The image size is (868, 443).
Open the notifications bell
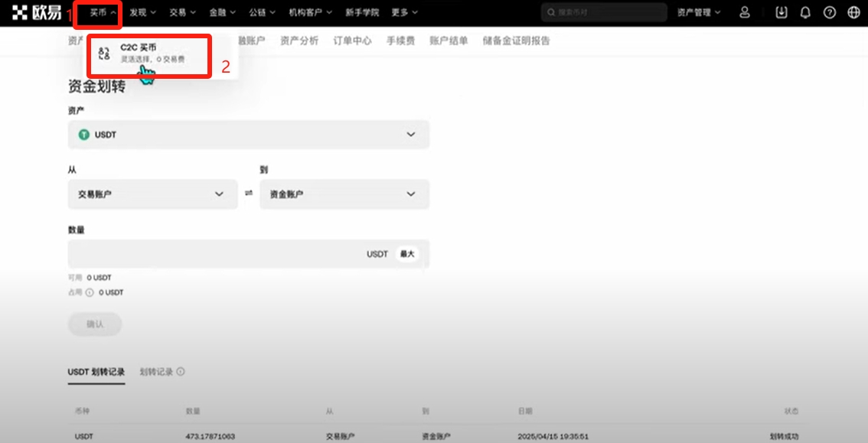click(805, 12)
